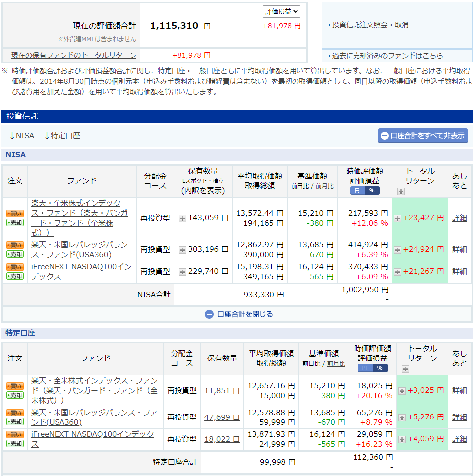The width and height of the screenshot is (476, 476).
Task: Click 売却 for 特定口座 楽天・全米株式インデックス・ファンド
Action: point(15,395)
